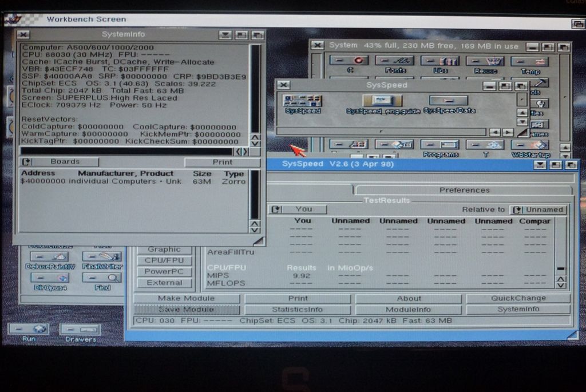
Task: Click the QuickChange button
Action: click(518, 298)
